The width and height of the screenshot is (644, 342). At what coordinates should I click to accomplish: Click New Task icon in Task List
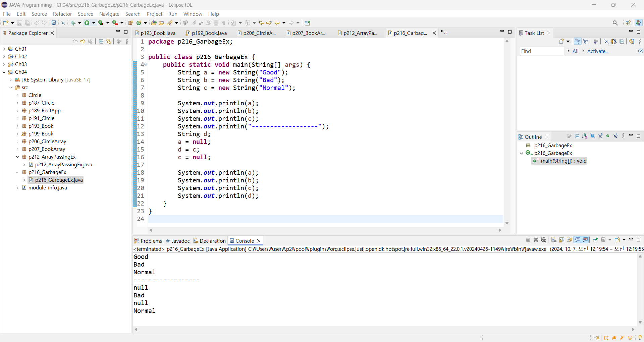[561, 41]
